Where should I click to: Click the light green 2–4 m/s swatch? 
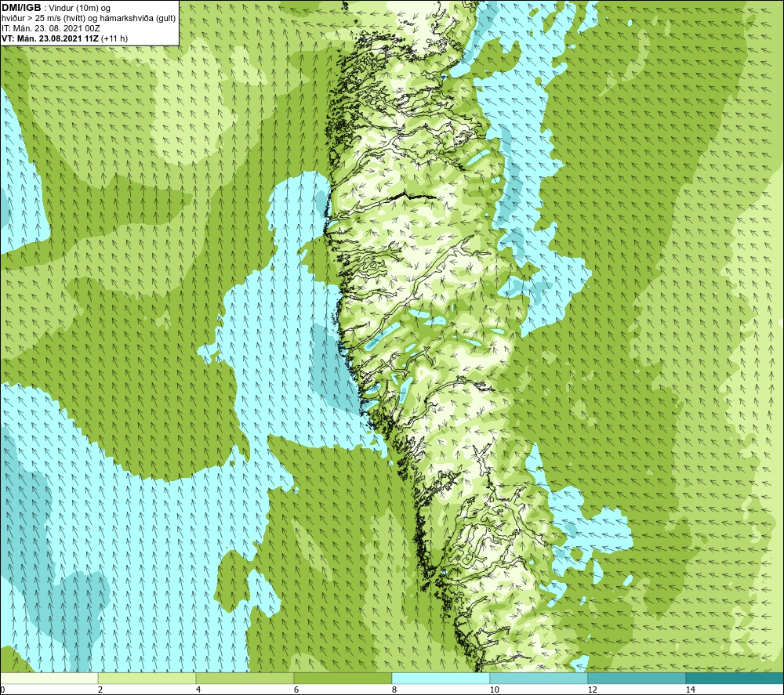(147, 678)
